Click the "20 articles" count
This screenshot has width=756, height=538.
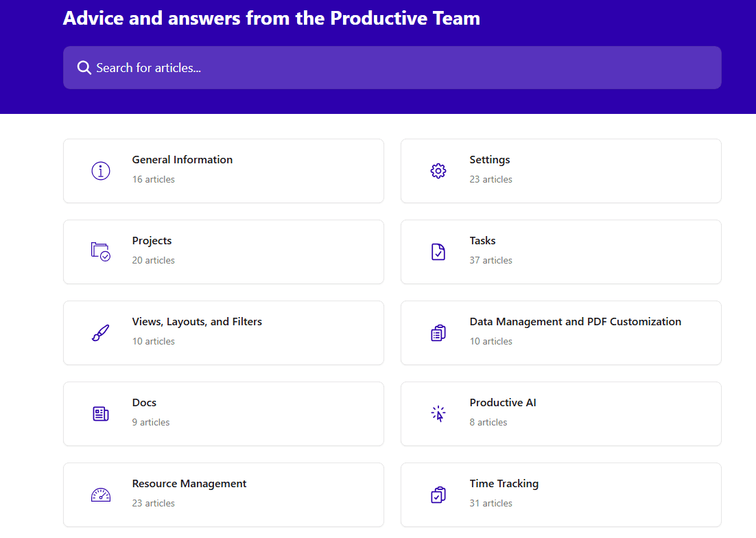point(153,260)
